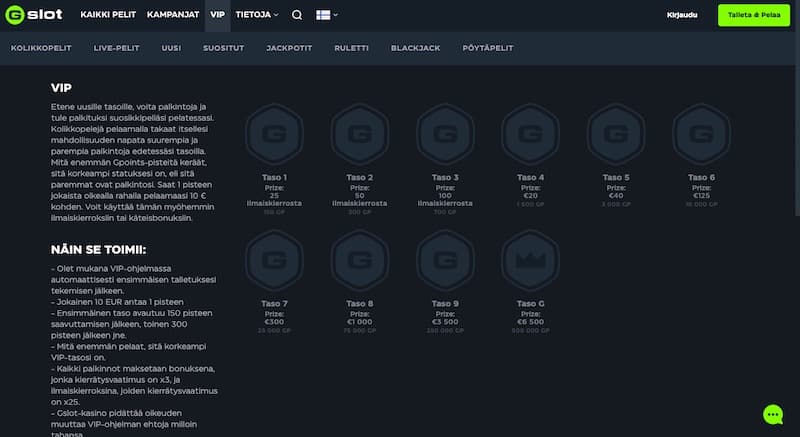This screenshot has height=437, width=800.
Task: Switch to Uusi category
Action: pyautogui.click(x=171, y=48)
